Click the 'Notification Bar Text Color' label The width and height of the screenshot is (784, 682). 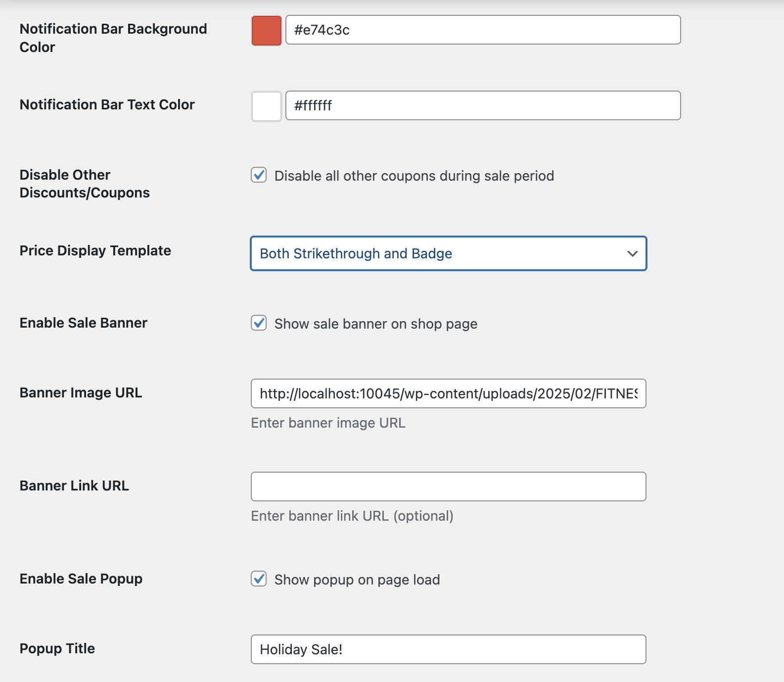tap(107, 105)
